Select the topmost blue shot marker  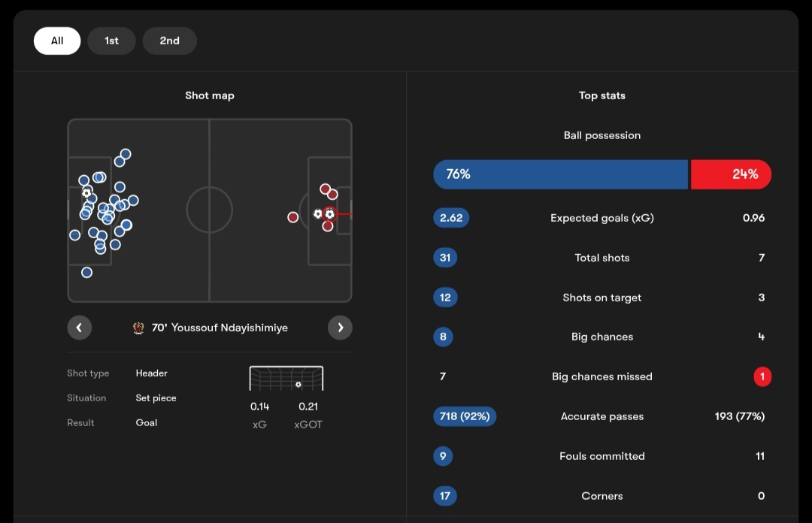click(x=126, y=154)
